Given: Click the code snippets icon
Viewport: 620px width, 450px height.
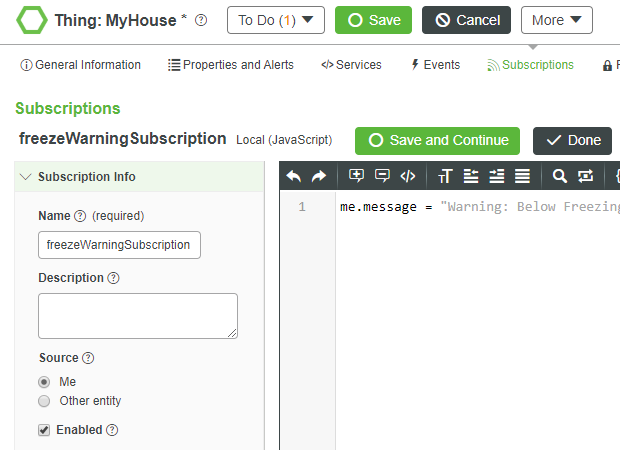Looking at the screenshot, I should click(407, 176).
